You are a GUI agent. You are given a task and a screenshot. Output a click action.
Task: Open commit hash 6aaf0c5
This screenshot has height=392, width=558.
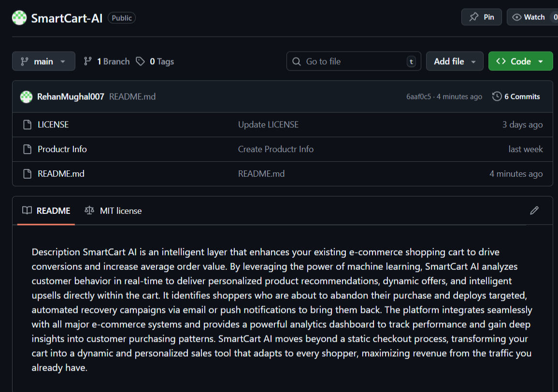(418, 97)
